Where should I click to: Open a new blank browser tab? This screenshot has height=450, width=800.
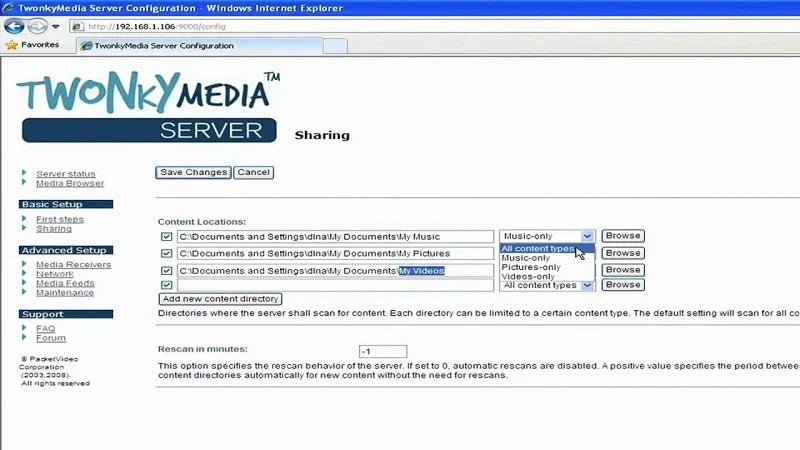coord(335,46)
